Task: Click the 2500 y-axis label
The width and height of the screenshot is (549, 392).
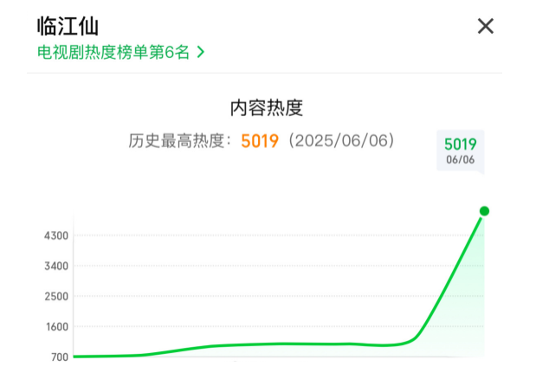Action: (x=56, y=297)
